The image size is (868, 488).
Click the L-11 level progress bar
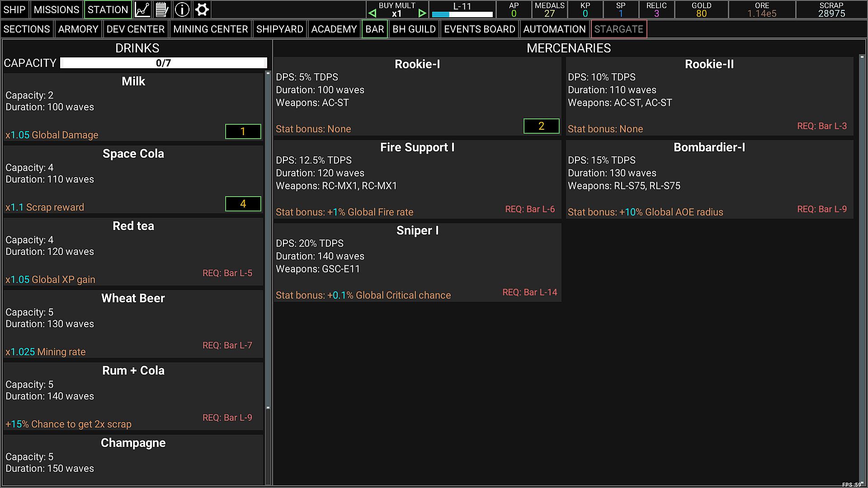point(462,14)
